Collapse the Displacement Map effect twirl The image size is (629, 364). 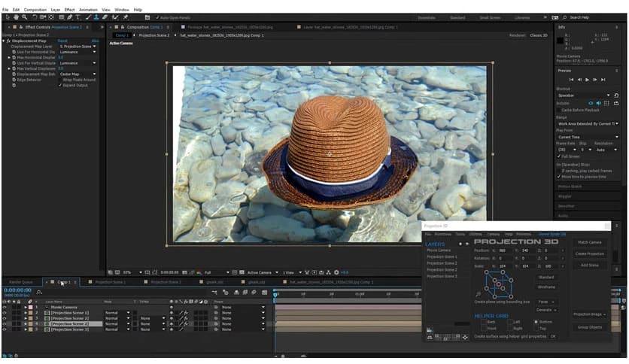(4, 41)
